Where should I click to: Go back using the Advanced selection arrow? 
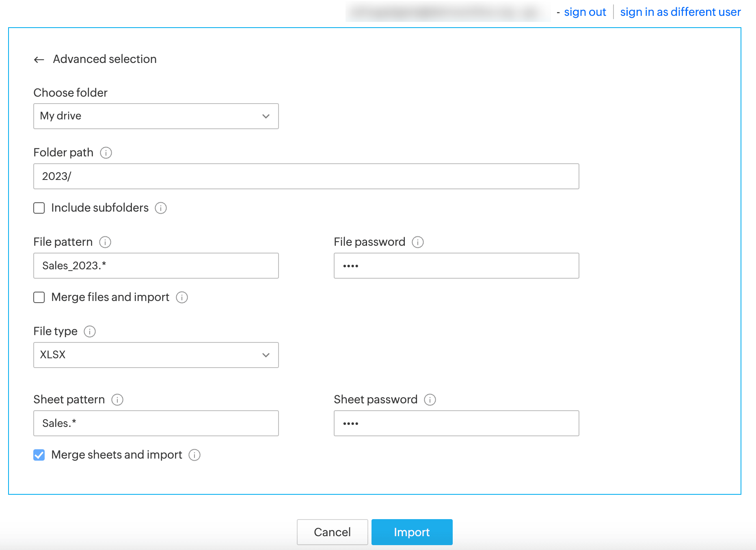point(39,60)
